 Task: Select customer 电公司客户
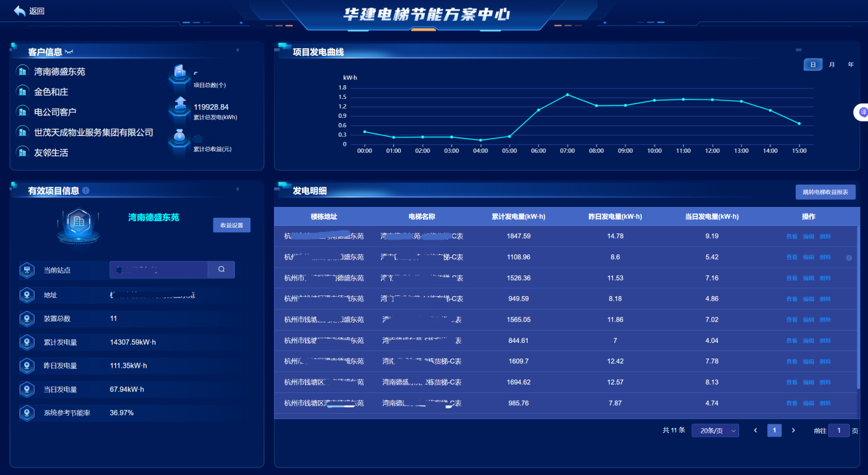point(55,112)
